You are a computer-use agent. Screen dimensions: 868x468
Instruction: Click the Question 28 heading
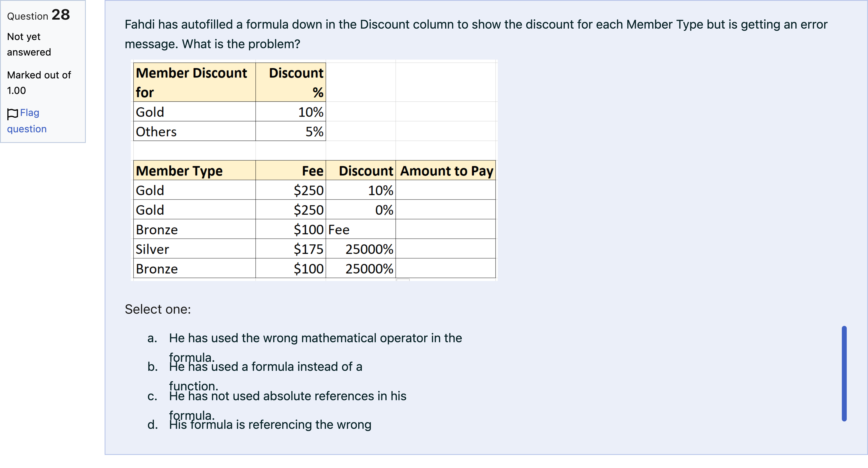coord(38,15)
